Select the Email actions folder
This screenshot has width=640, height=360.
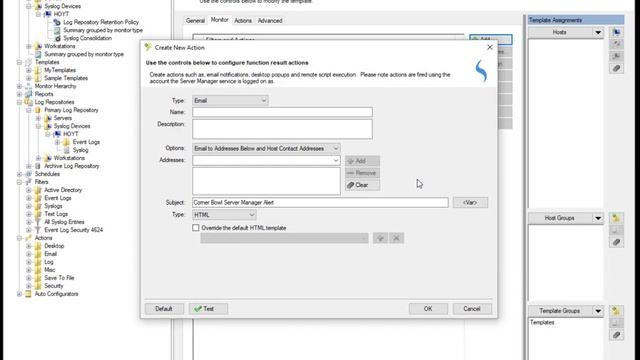[x=50, y=254]
